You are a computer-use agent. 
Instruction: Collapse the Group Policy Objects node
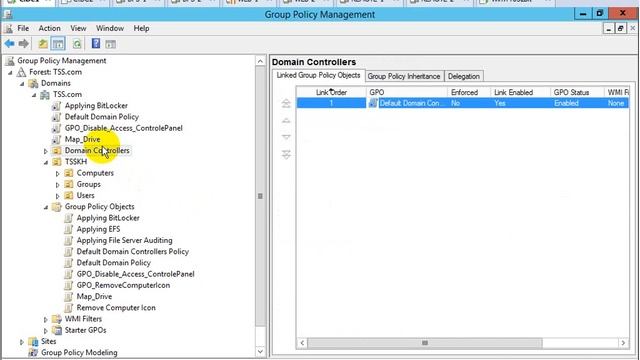[x=46, y=207]
